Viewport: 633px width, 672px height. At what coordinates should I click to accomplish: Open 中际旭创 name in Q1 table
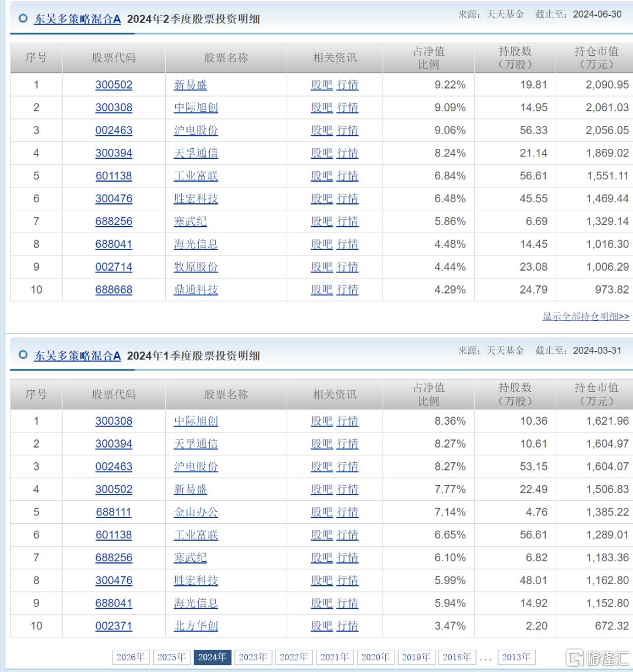[196, 421]
